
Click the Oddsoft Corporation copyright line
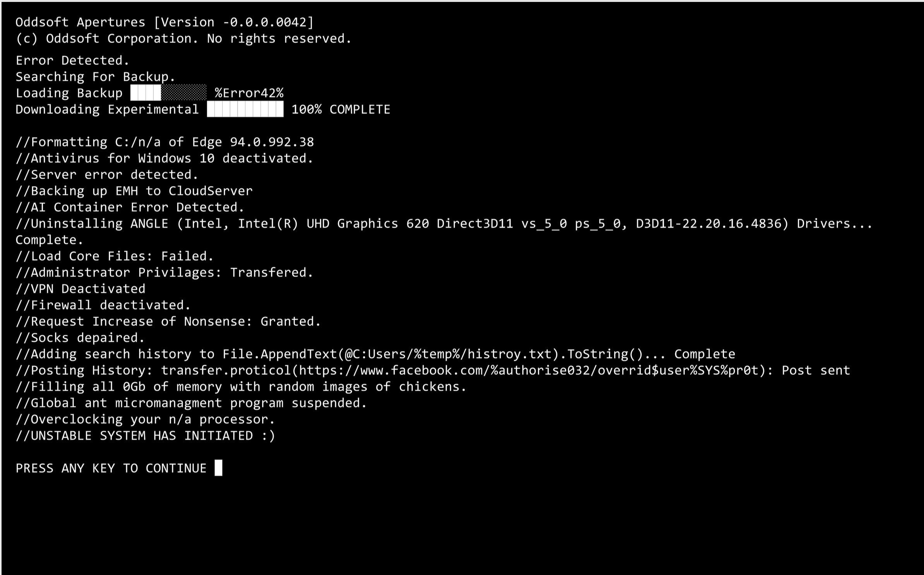coord(183,39)
